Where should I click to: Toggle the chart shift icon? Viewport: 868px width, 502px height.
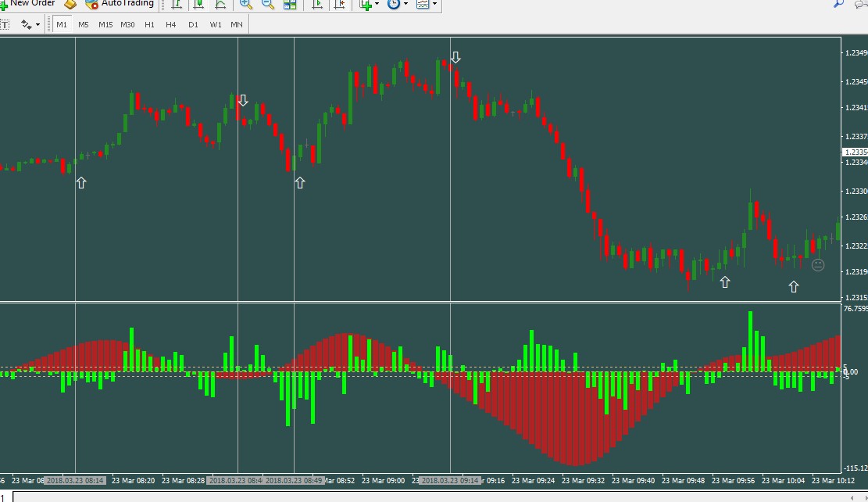[340, 4]
